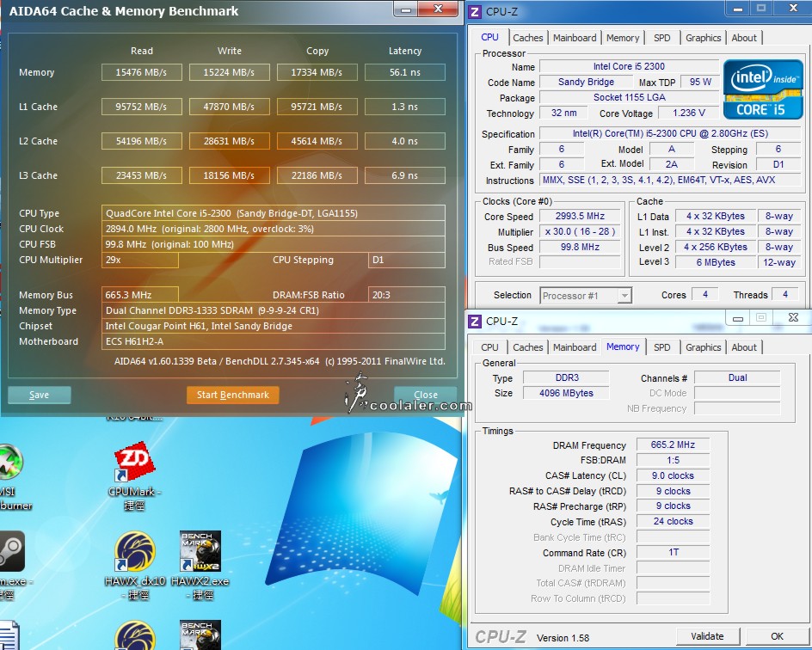Viewport: 812px width, 650px height.
Task: Click the Level 3 cache 6 MBytes field
Action: pyautogui.click(x=716, y=262)
